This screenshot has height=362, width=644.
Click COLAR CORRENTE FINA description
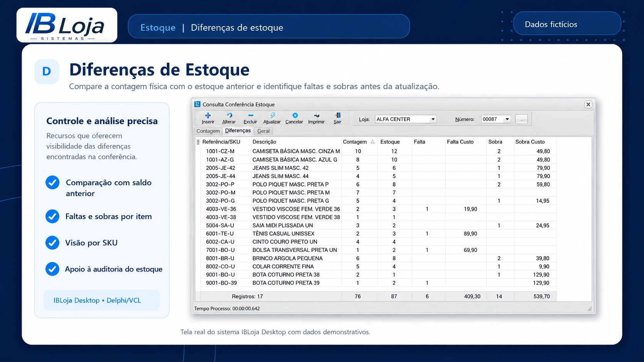[x=283, y=267]
